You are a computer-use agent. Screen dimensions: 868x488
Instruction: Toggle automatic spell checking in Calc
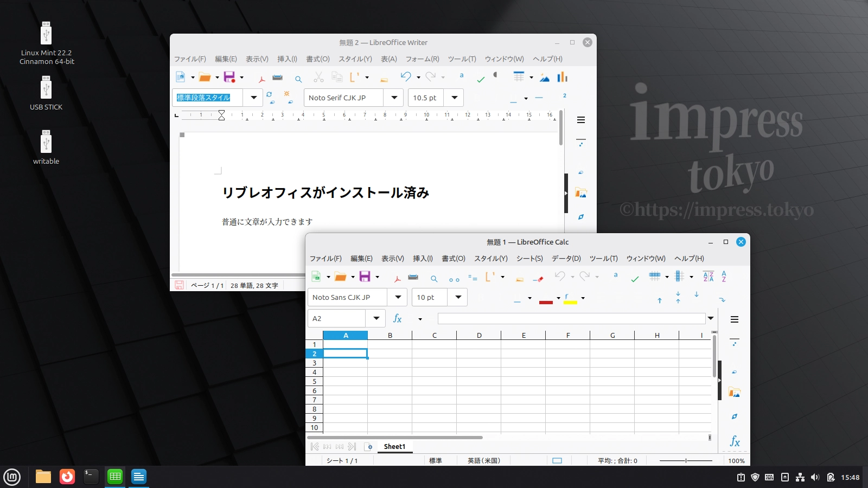(x=635, y=279)
